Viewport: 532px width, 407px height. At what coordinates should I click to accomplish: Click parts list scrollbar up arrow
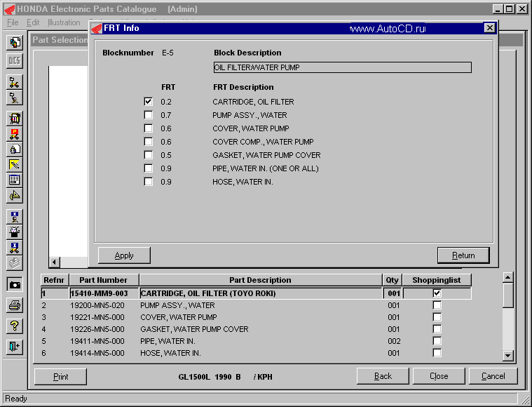point(508,278)
